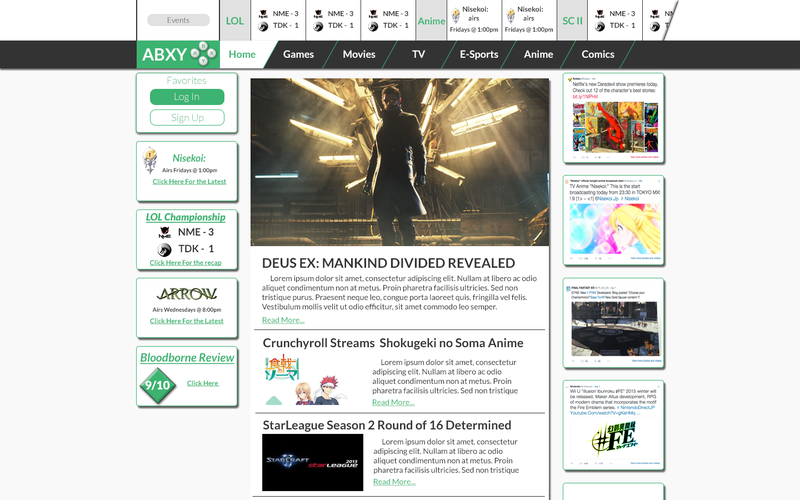Open the E-Sports tab
The image size is (800, 500).
point(479,54)
